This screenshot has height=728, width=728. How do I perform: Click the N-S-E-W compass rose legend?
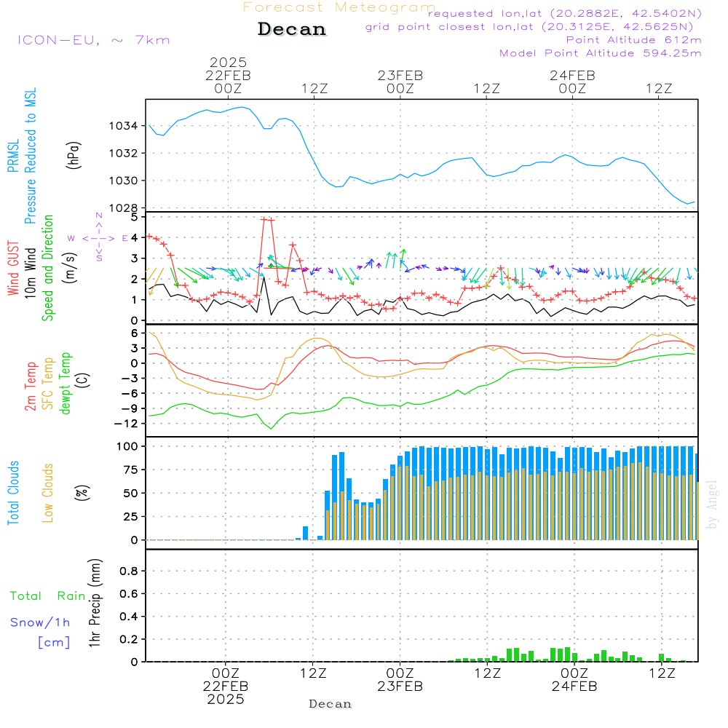click(x=98, y=238)
